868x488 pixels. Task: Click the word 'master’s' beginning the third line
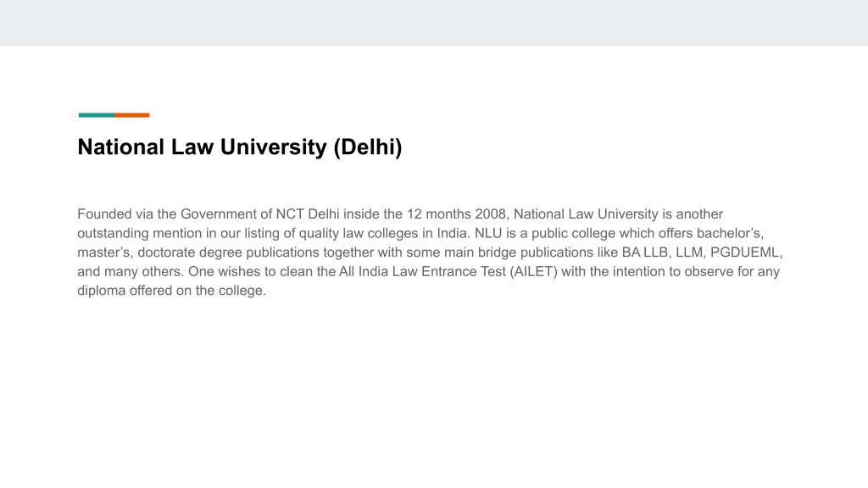[104, 252]
